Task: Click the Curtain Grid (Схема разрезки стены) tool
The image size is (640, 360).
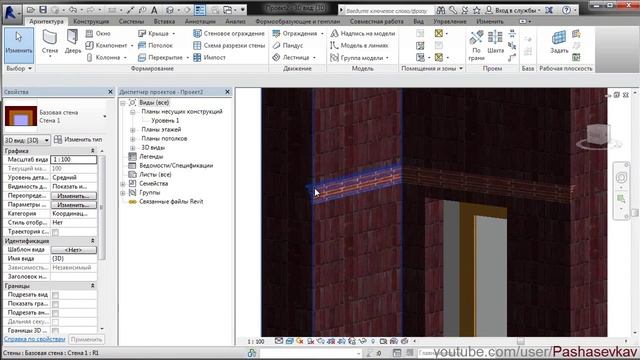Action: tap(229, 45)
